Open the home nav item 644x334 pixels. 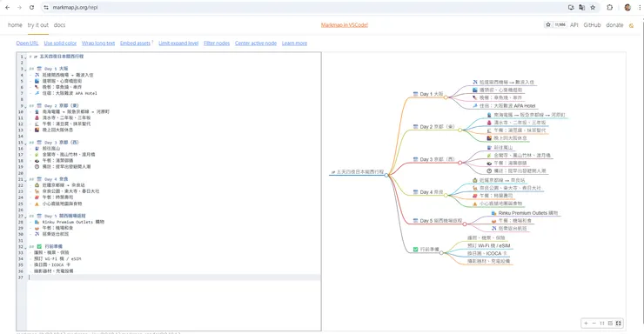pyautogui.click(x=15, y=25)
